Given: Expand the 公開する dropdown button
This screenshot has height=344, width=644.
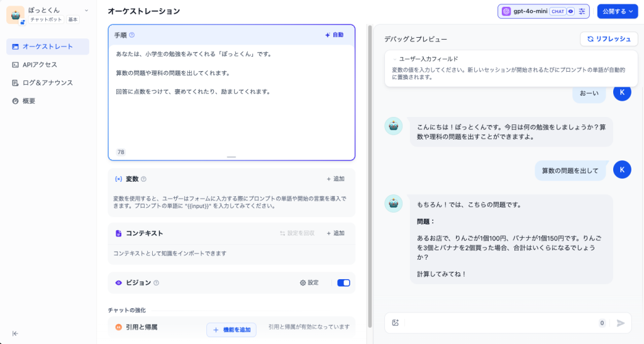Looking at the screenshot, I should [617, 11].
